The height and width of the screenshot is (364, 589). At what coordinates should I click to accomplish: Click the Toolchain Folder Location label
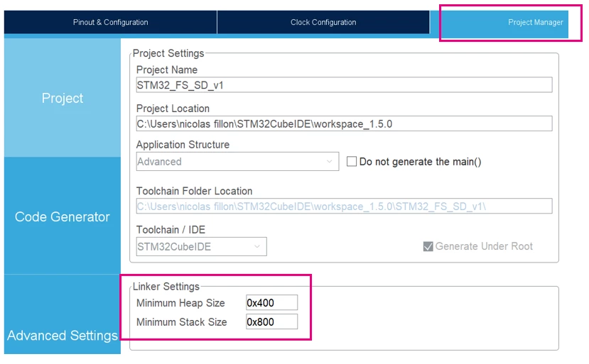tap(194, 191)
